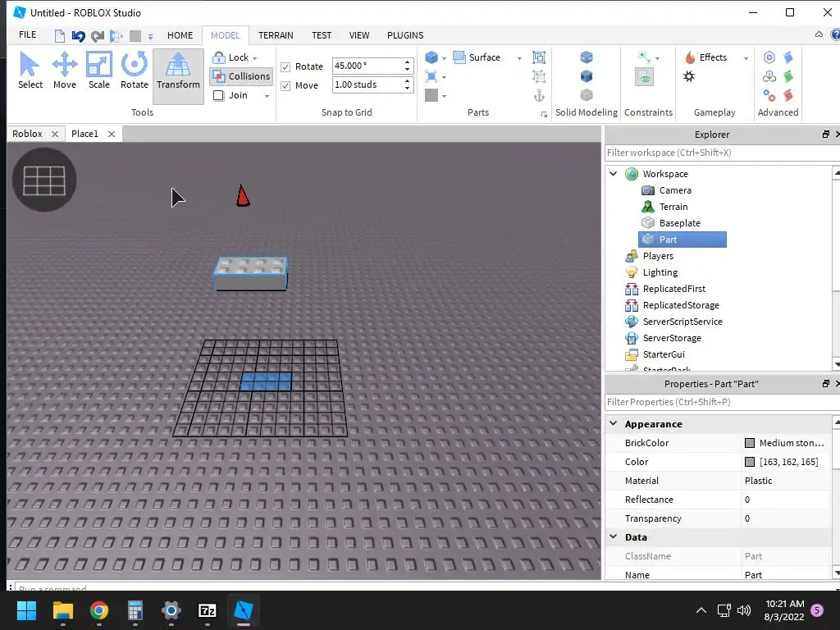Click the gears icon in Advanced
Screen dimensions: 840x630
click(769, 95)
